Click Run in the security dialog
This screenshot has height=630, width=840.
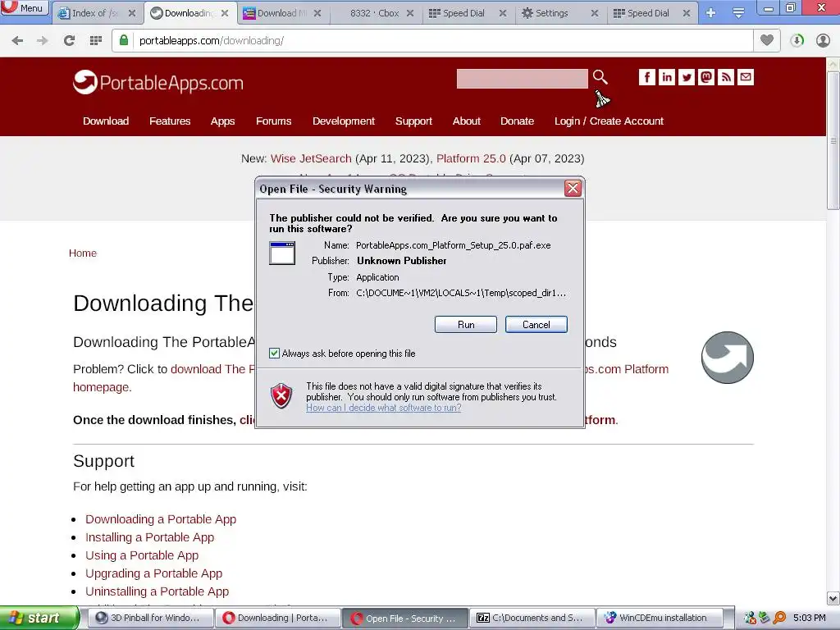466,324
